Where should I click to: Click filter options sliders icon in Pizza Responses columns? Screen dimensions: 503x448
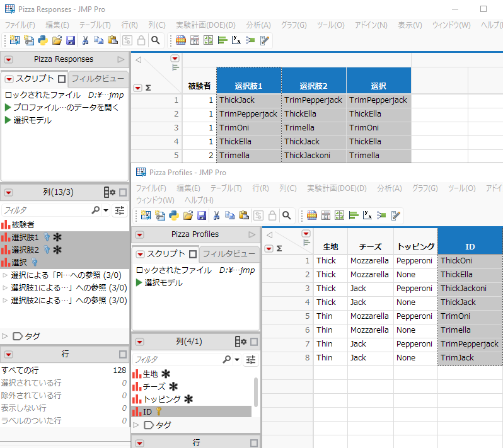[x=120, y=210]
